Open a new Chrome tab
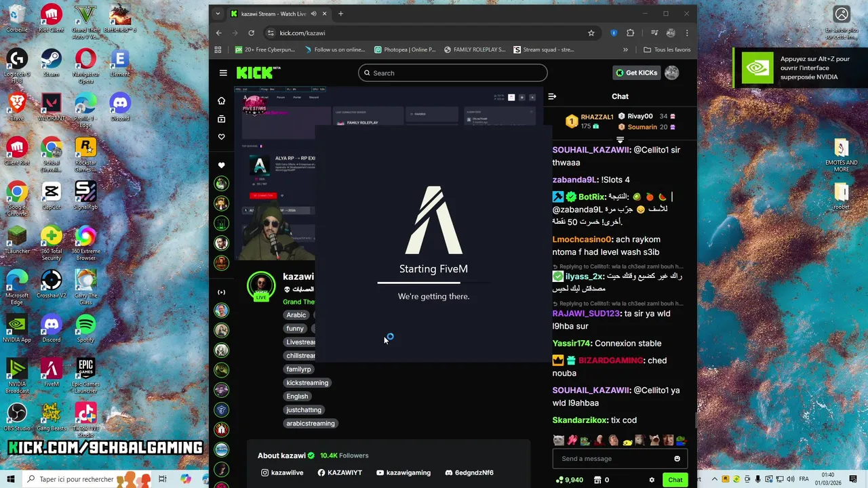Image resolution: width=868 pixels, height=488 pixels. 340,14
